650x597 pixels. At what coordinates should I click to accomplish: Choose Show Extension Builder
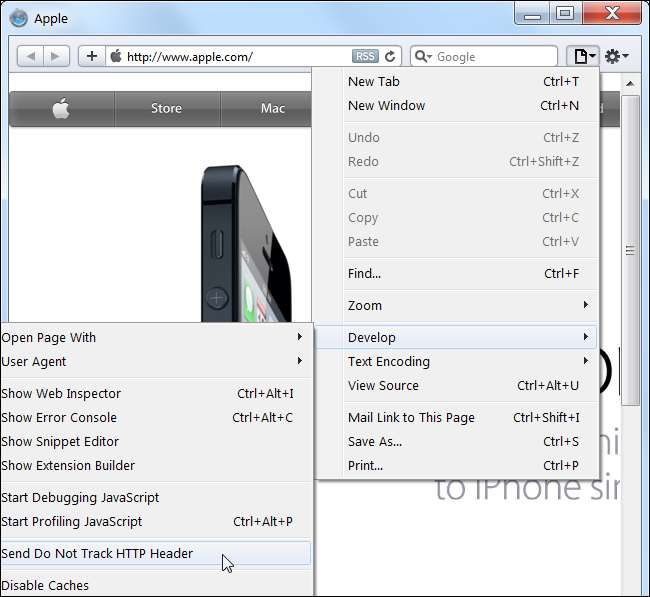coord(155,466)
